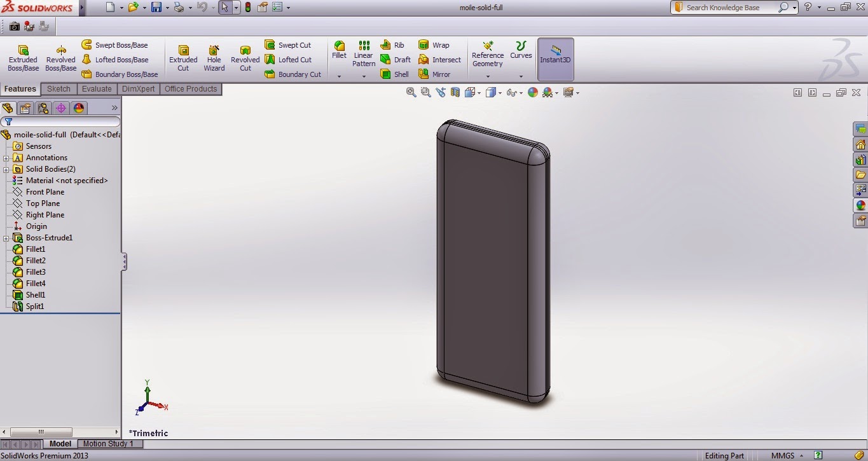This screenshot has width=868, height=461.
Task: Open the Motion Study 1 tab
Action: click(x=109, y=443)
